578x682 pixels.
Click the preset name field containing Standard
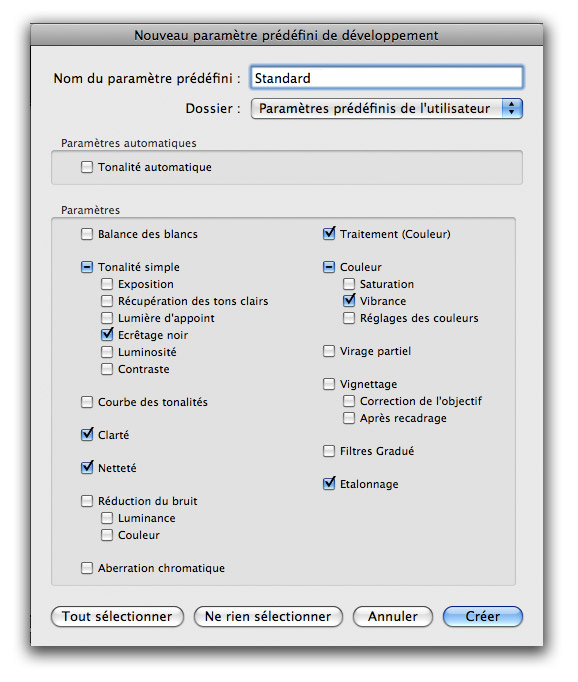coord(387,78)
